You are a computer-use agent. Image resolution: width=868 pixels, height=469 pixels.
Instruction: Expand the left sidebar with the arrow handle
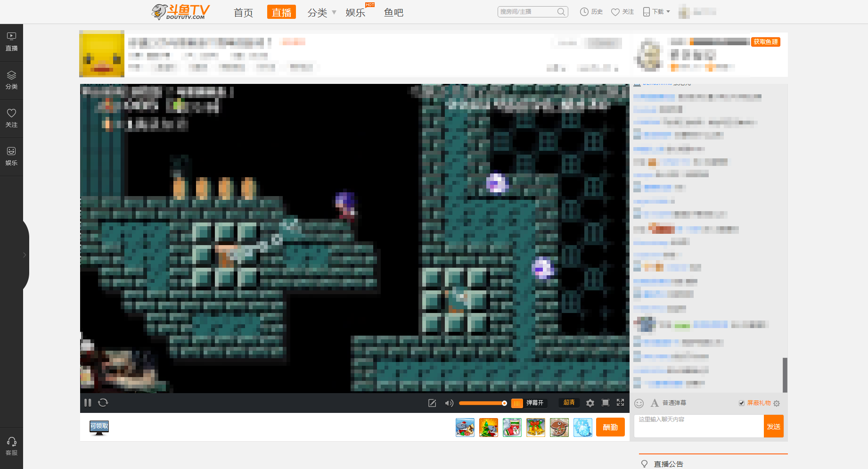coord(25,255)
